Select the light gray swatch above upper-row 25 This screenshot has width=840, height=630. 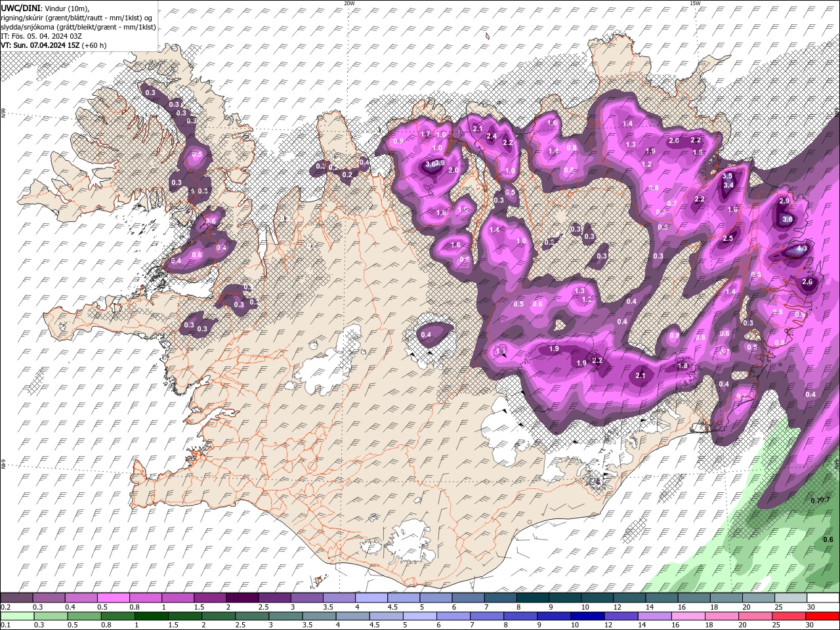point(791,597)
